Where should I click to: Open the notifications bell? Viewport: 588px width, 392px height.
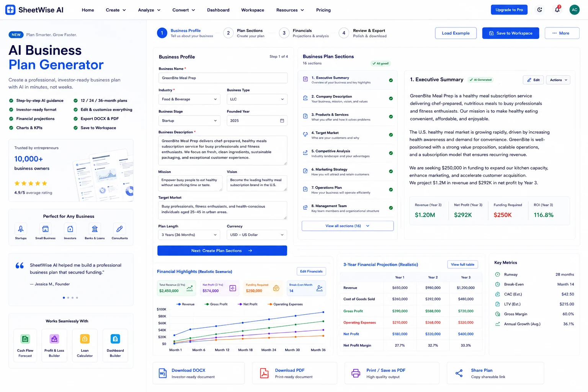(x=557, y=10)
